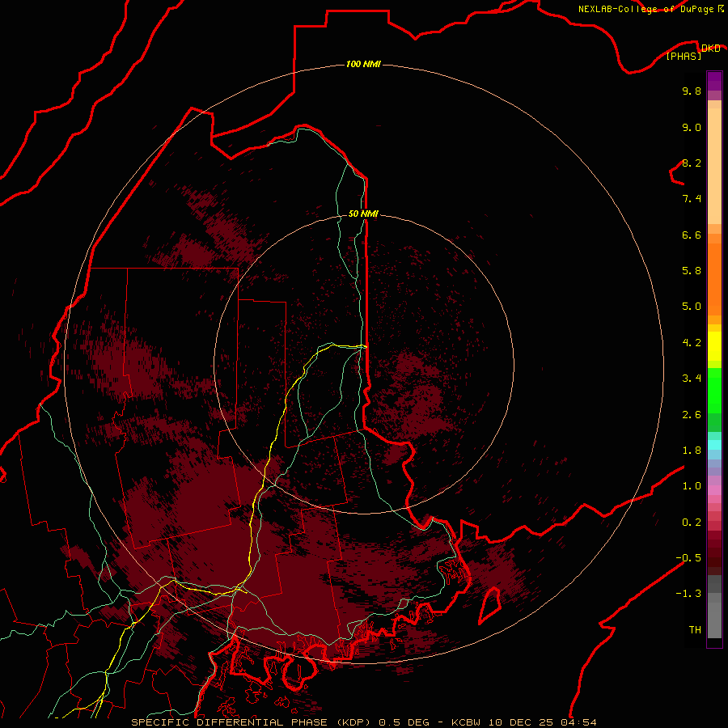The image size is (728, 728).
Task: Click the 2.6 scale label
Action: point(692,415)
